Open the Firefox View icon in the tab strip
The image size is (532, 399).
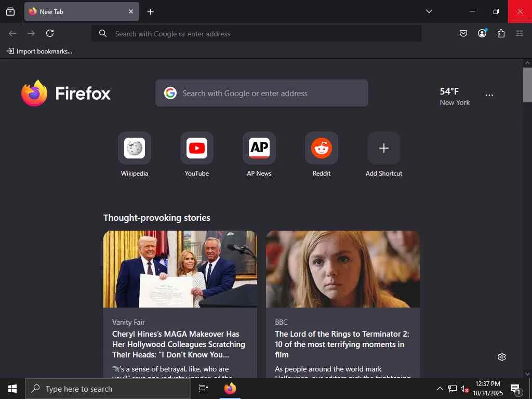pos(10,11)
